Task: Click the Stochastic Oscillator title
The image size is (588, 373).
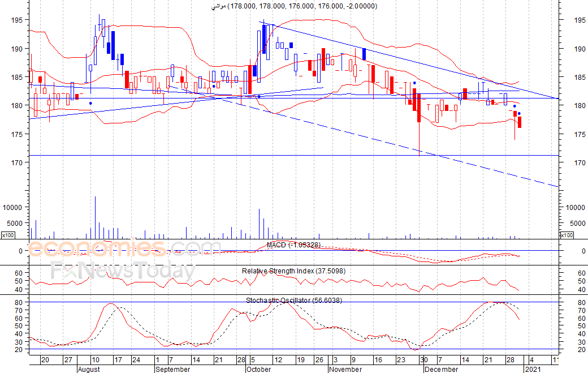Action: pos(293,300)
